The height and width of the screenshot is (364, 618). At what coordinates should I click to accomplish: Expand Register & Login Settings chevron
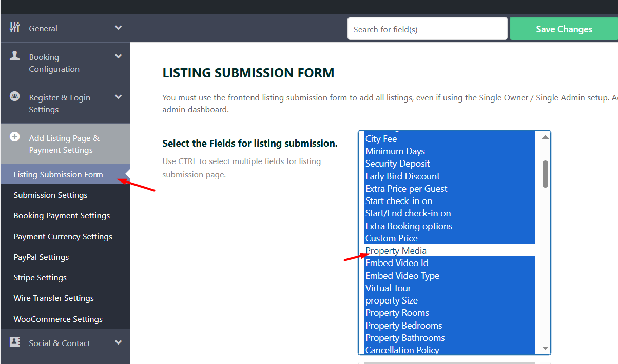pyautogui.click(x=119, y=97)
